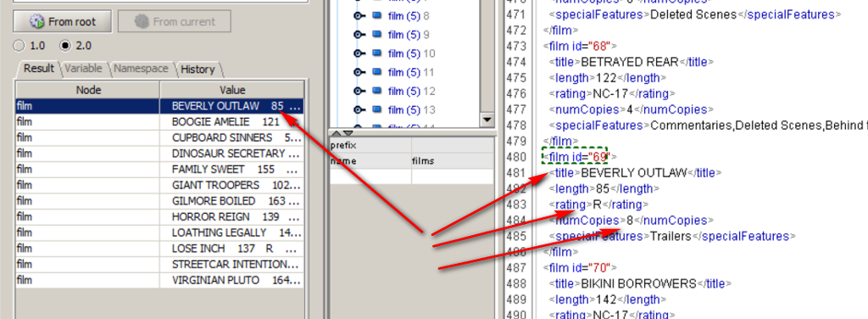
Task: Expand the film (5) 13 tree node
Action: (x=359, y=109)
